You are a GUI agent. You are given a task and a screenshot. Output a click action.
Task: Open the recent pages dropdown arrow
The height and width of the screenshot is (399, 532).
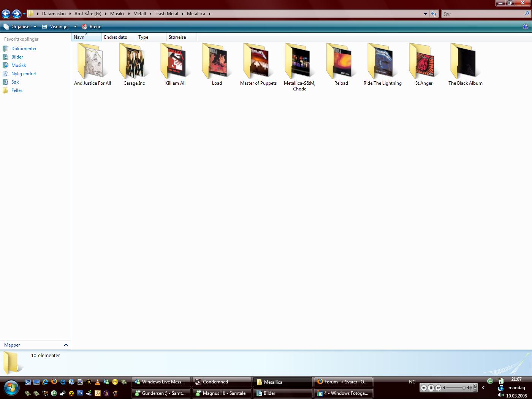point(24,14)
